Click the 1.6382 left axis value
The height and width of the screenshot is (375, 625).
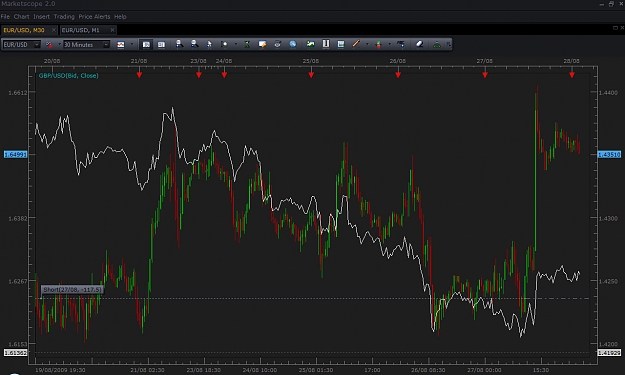[x=18, y=218]
